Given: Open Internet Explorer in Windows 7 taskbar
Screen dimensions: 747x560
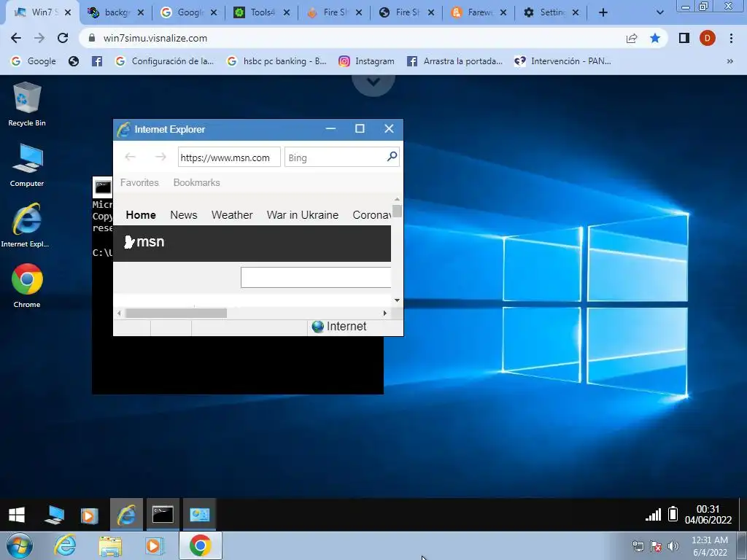Looking at the screenshot, I should pyautogui.click(x=65, y=545).
